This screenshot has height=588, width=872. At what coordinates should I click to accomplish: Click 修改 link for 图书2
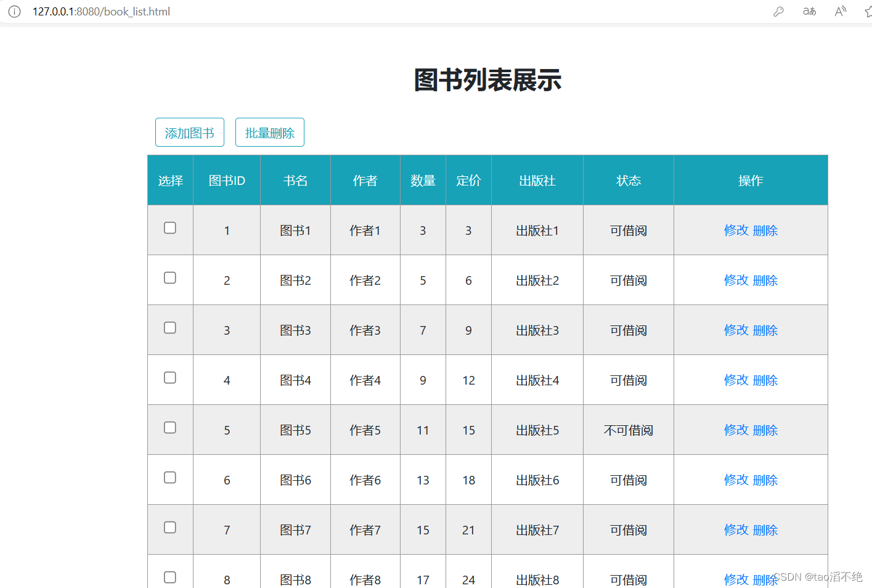[x=736, y=280]
